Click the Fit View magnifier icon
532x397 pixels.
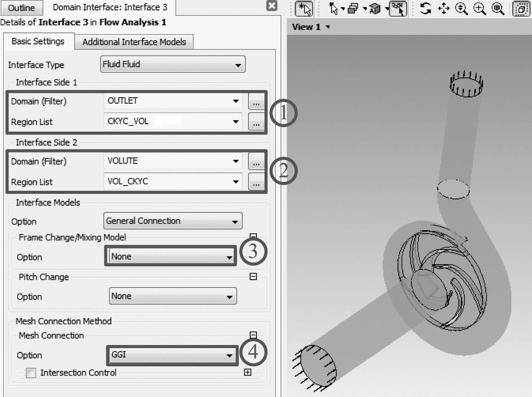(498, 9)
